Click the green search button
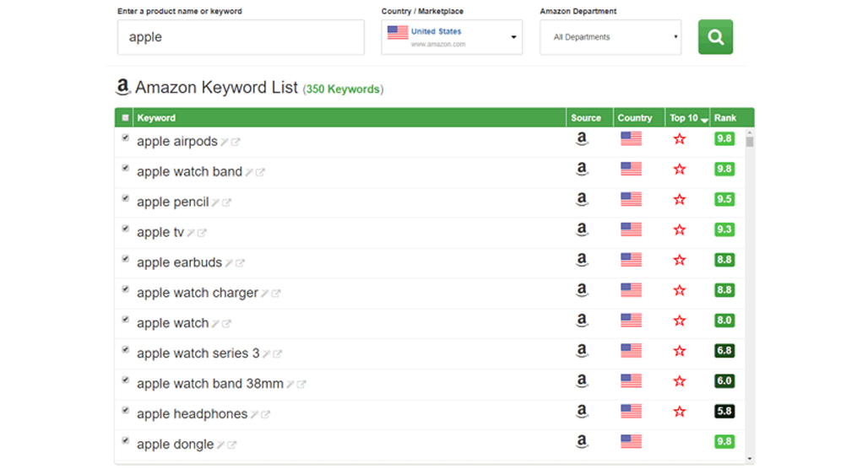Image resolution: width=868 pixels, height=469 pixels. coord(715,37)
